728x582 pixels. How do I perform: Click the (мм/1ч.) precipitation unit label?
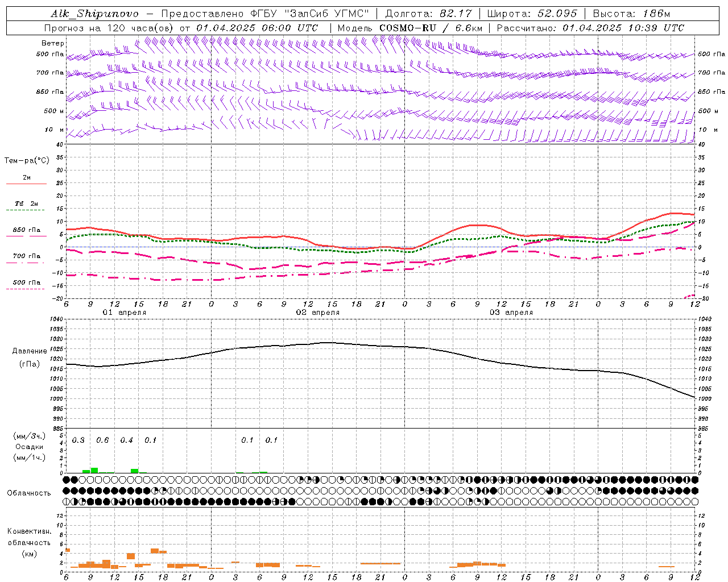30,458
